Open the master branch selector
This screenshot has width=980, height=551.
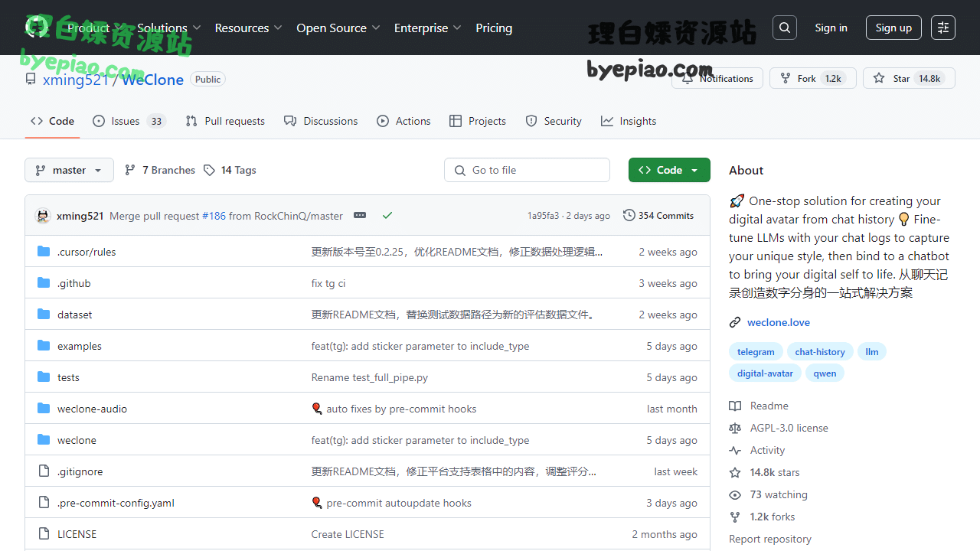pos(69,170)
